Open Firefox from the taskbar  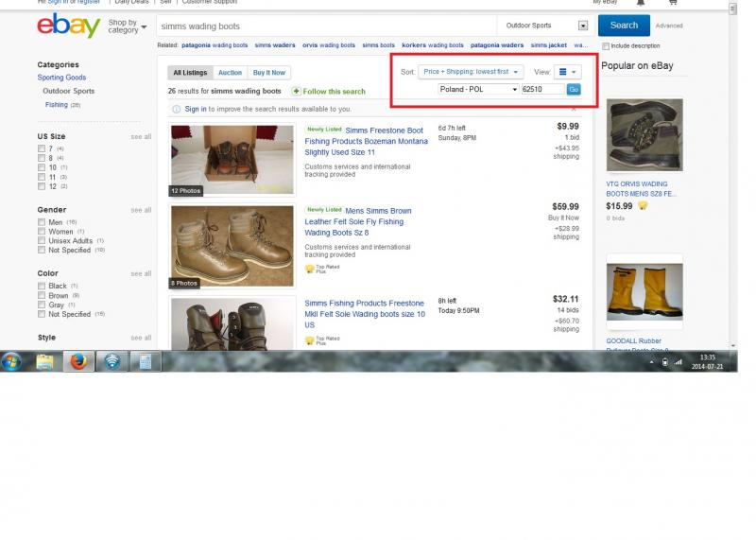point(78,361)
